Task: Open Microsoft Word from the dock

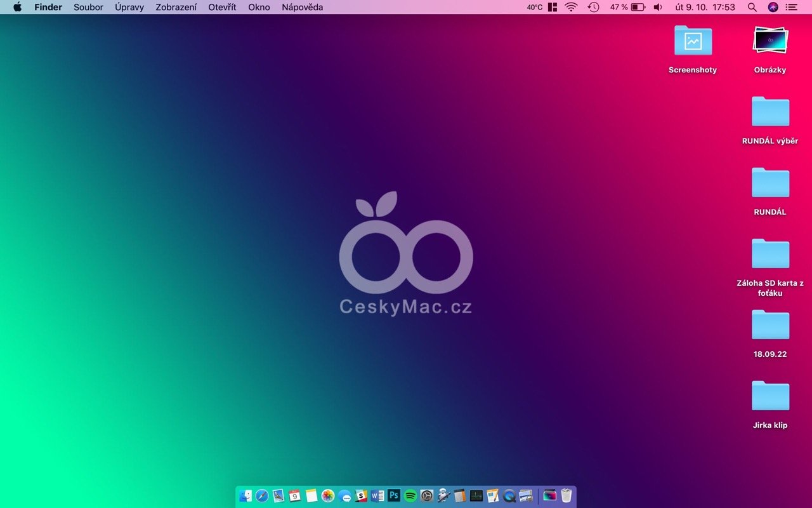Action: pos(377,496)
